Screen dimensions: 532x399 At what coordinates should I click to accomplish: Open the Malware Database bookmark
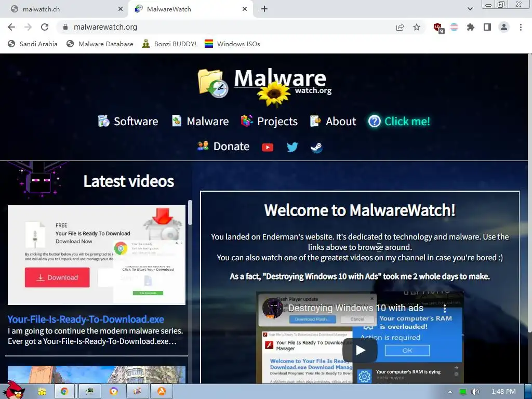point(100,44)
